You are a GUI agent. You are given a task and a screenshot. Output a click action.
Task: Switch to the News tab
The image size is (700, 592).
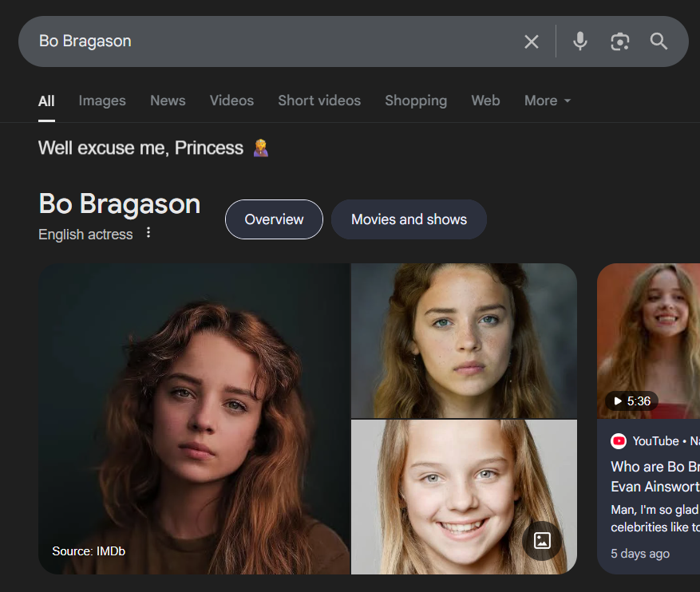(168, 101)
